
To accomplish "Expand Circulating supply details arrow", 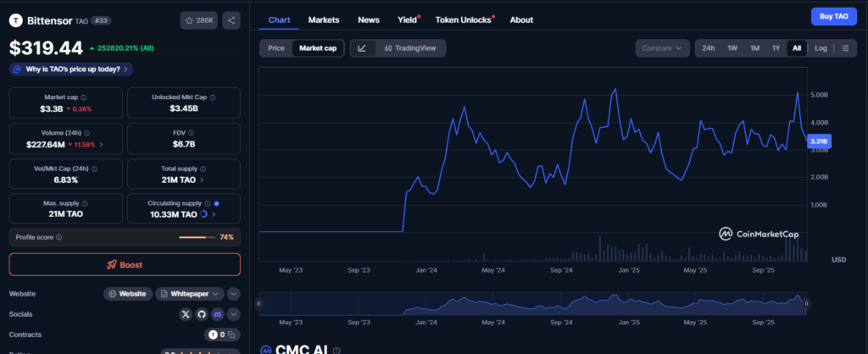I will pyautogui.click(x=214, y=214).
